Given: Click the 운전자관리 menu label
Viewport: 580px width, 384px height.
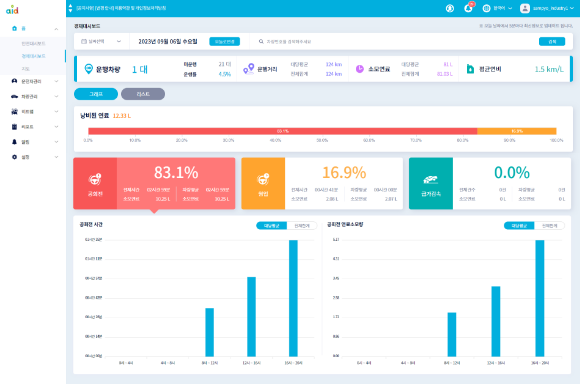Looking at the screenshot, I should coord(31,81).
